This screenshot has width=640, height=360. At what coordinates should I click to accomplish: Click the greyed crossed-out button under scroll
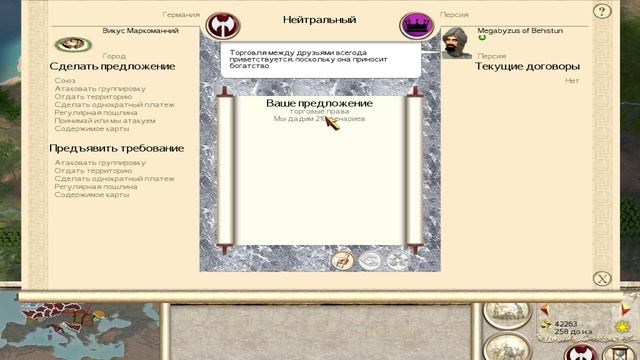pos(398,260)
